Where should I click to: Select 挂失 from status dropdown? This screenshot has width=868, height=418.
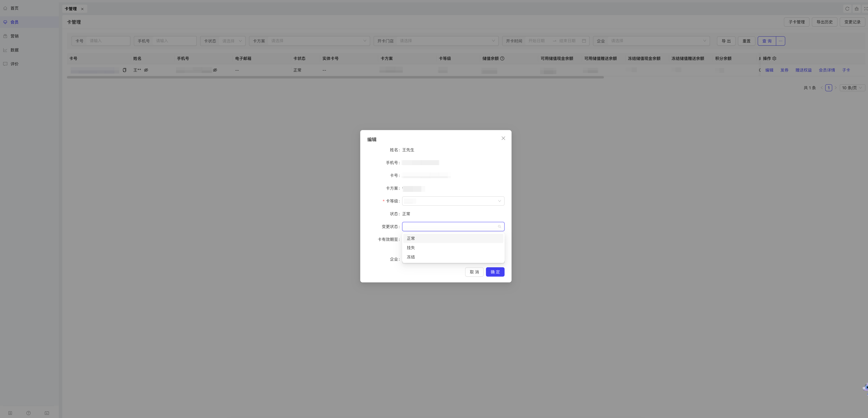tap(411, 248)
